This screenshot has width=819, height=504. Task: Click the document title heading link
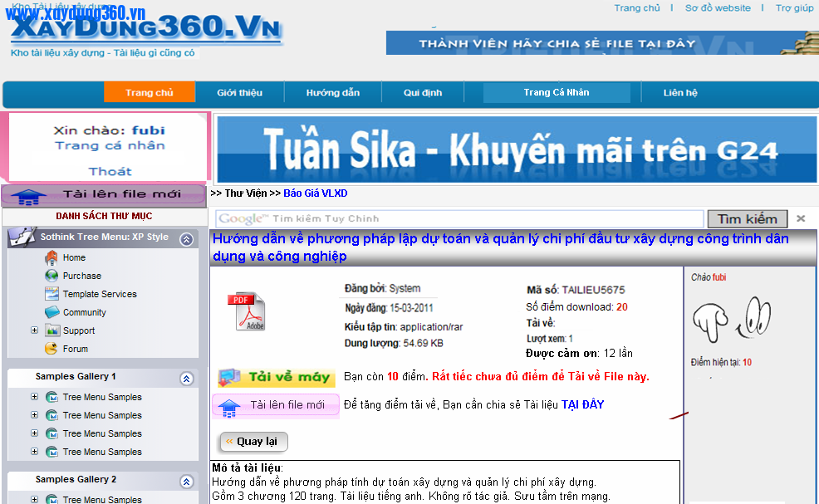click(500, 247)
